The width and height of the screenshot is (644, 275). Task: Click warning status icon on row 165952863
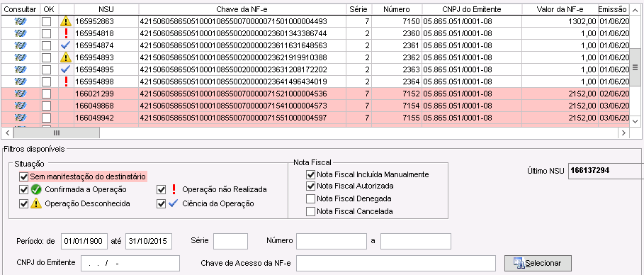coord(66,21)
